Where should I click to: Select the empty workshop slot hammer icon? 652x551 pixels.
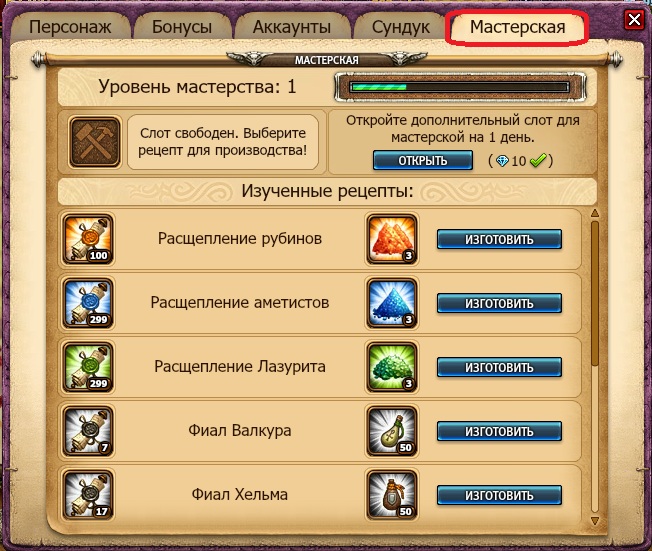coord(95,142)
